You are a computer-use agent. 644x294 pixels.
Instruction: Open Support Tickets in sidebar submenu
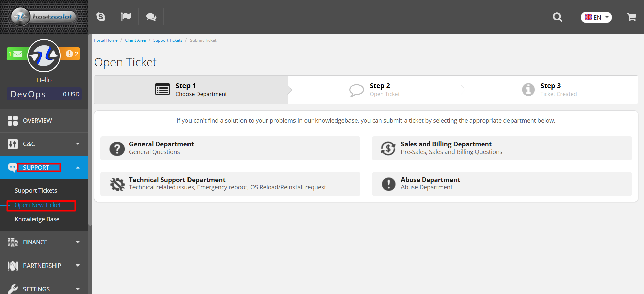point(36,191)
